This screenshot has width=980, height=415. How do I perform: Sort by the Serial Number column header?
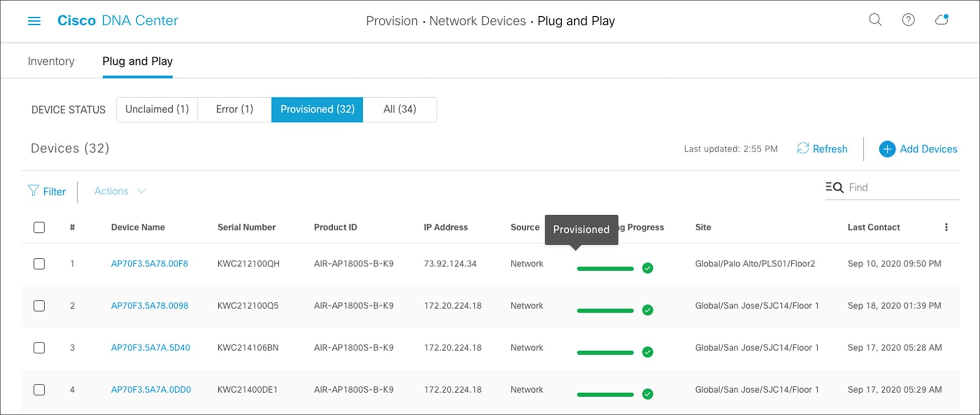pyautogui.click(x=246, y=227)
